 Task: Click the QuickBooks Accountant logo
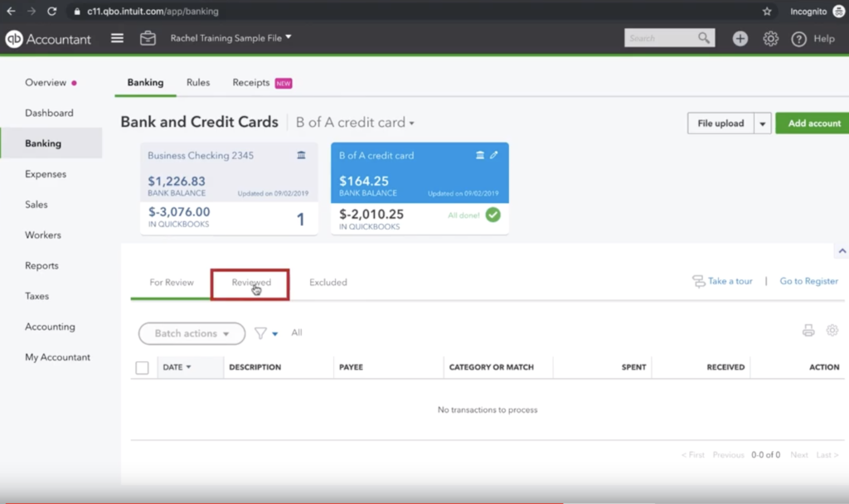pyautogui.click(x=48, y=39)
